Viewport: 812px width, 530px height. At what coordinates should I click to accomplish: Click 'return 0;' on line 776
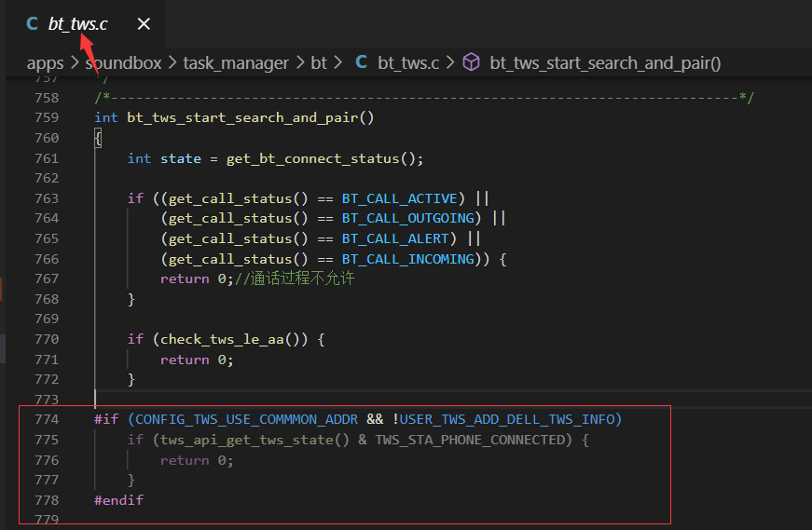point(197,460)
